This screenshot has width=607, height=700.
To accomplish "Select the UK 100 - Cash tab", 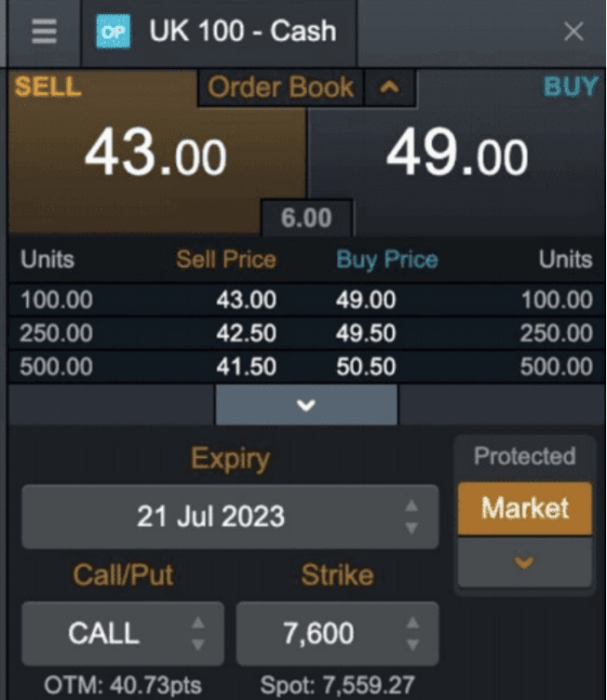I will (x=242, y=32).
